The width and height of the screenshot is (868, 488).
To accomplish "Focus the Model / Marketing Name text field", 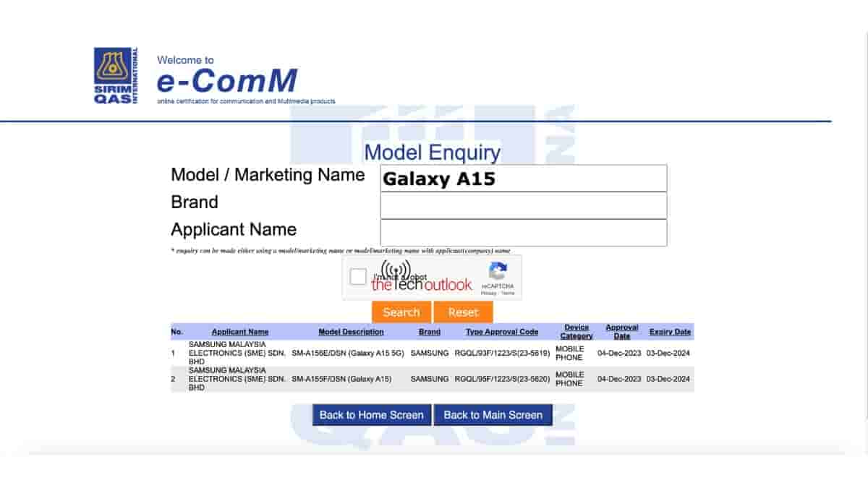I will [523, 179].
